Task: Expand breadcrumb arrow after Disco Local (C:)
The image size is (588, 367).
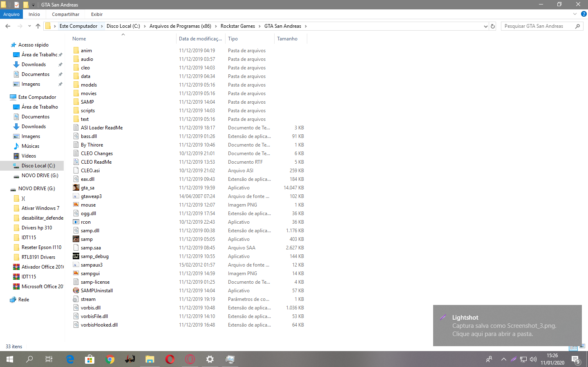Action: (x=145, y=26)
